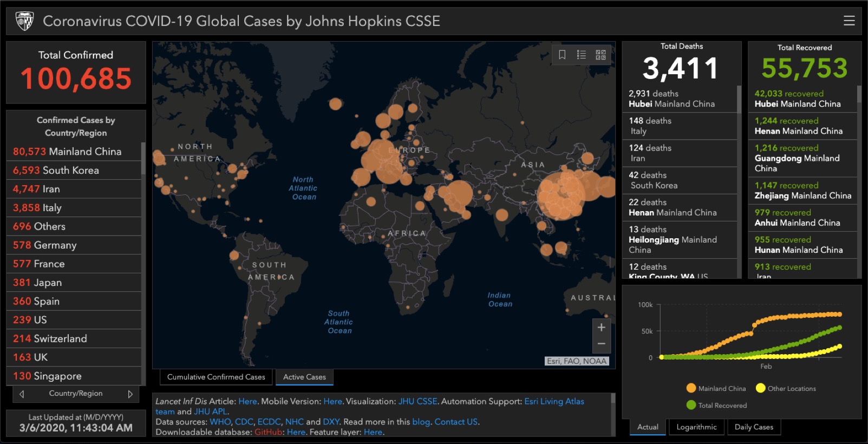This screenshot has height=444, width=868.
Task: Open the JHU CSSE visualization link
Action: point(417,401)
